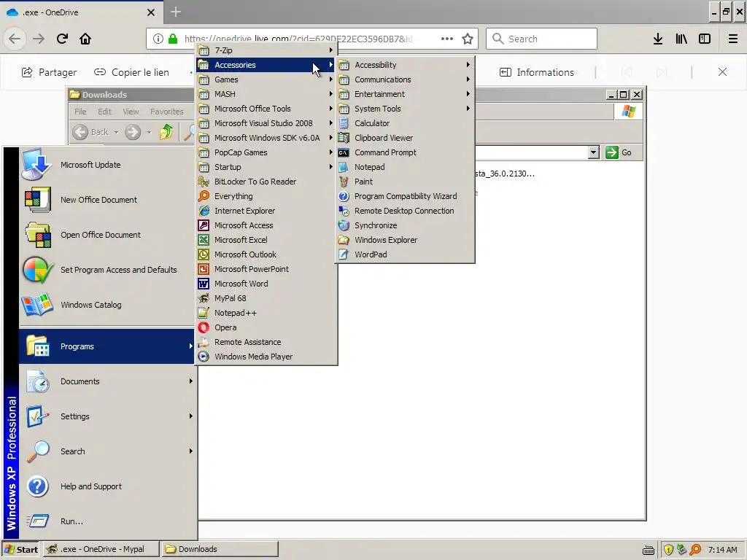Start Program Compatibility Wizard
The image size is (747, 560).
coord(405,196)
